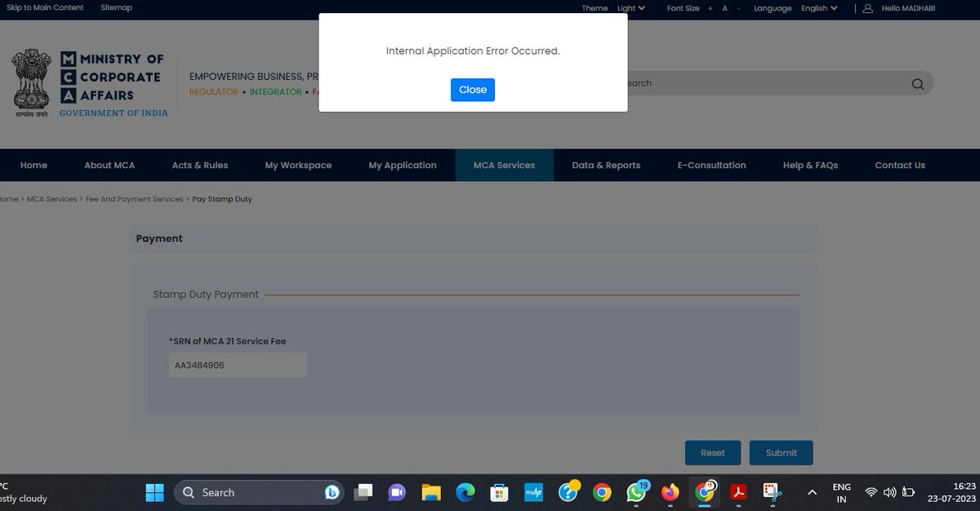Open the myHP app in taskbar

click(x=533, y=492)
